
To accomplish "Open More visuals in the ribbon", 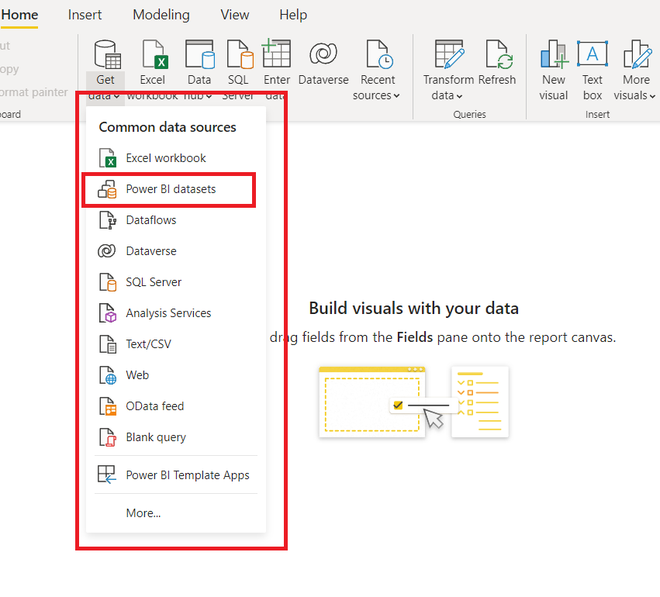I will click(636, 69).
